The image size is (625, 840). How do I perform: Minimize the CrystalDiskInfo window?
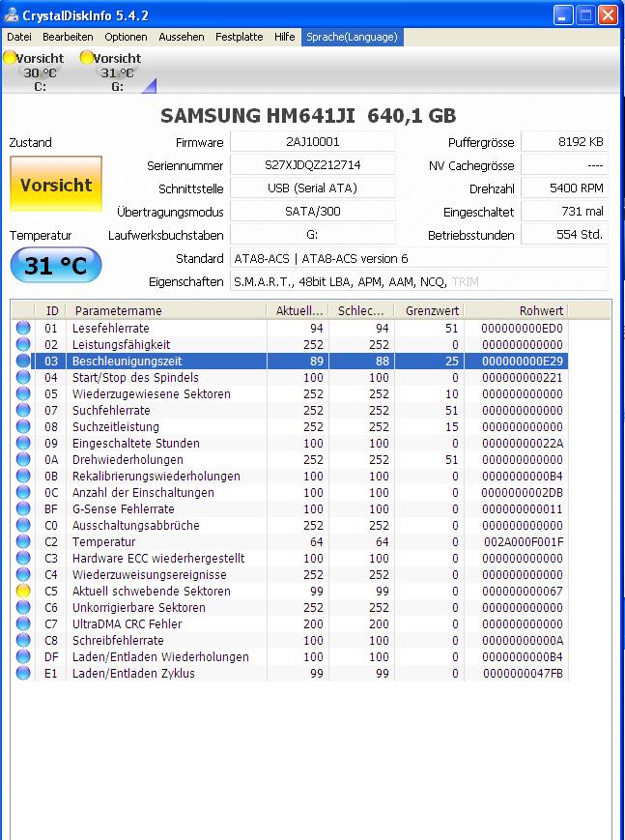[562, 15]
